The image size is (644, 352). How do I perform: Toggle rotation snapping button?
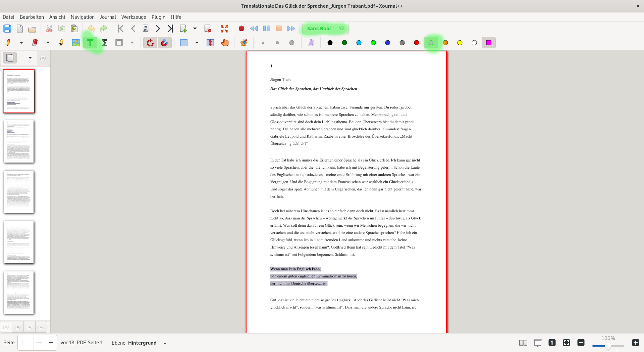pyautogui.click(x=150, y=43)
